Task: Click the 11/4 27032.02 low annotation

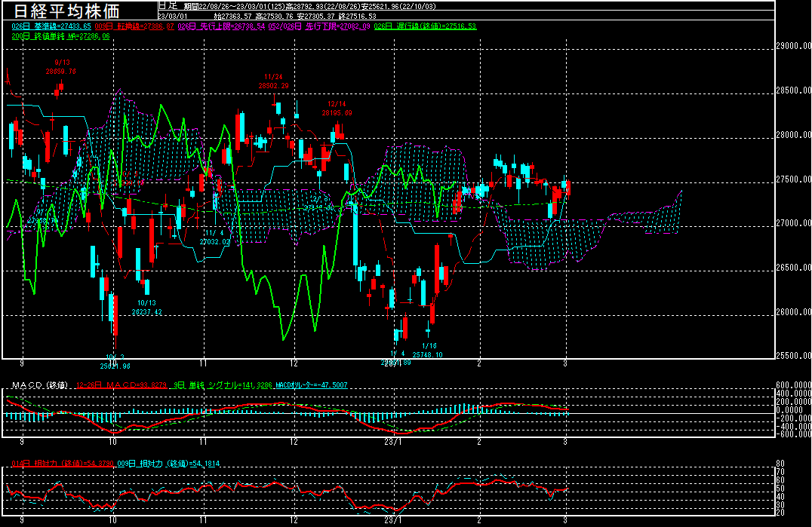Action: [214, 238]
